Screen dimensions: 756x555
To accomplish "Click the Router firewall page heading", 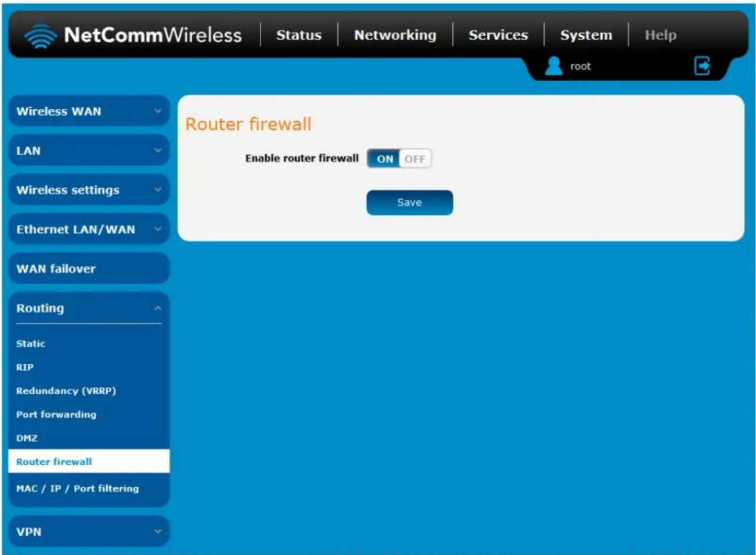I will [248, 124].
